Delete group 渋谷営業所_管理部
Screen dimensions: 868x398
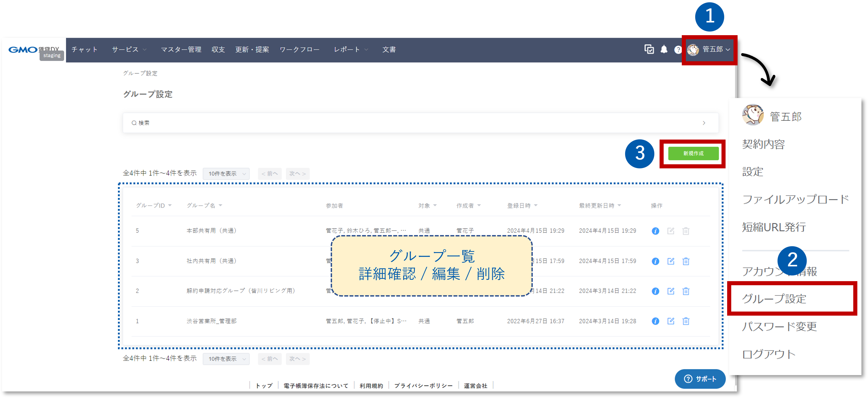pyautogui.click(x=686, y=321)
